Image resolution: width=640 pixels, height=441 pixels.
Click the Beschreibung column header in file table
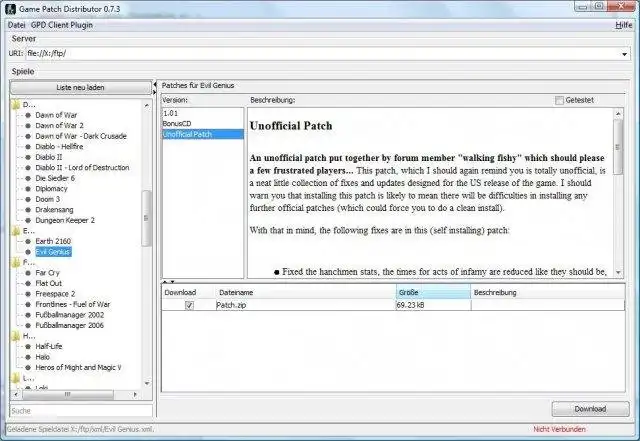(x=548, y=292)
